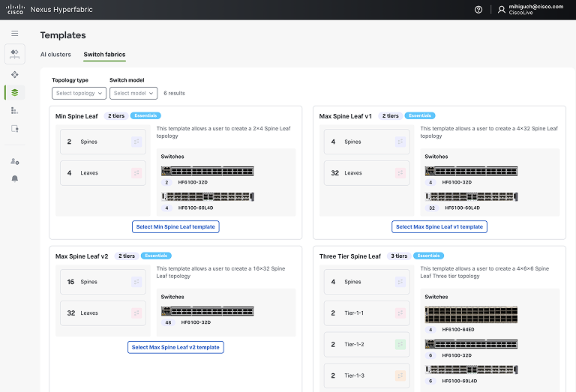Open the notifications bell sidebar icon
The image size is (576, 392).
(x=15, y=178)
